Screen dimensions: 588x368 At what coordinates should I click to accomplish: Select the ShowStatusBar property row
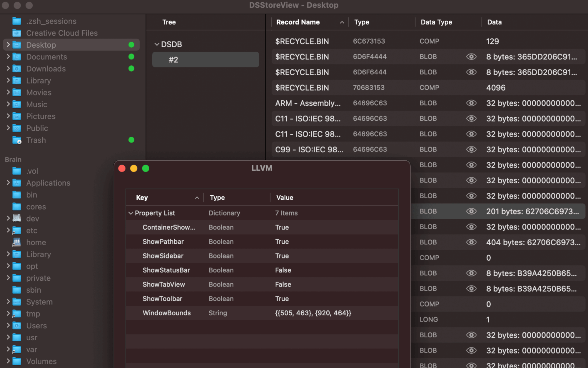262,270
